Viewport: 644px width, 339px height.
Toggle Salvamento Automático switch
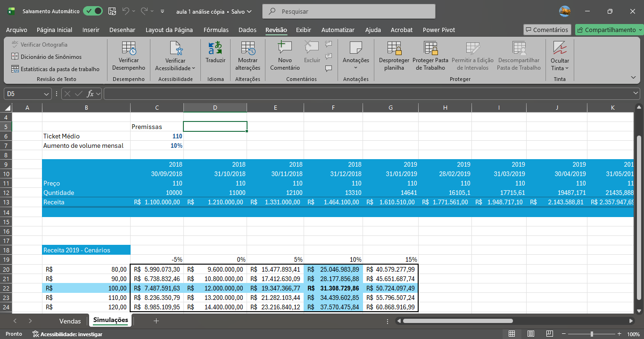pos(92,11)
